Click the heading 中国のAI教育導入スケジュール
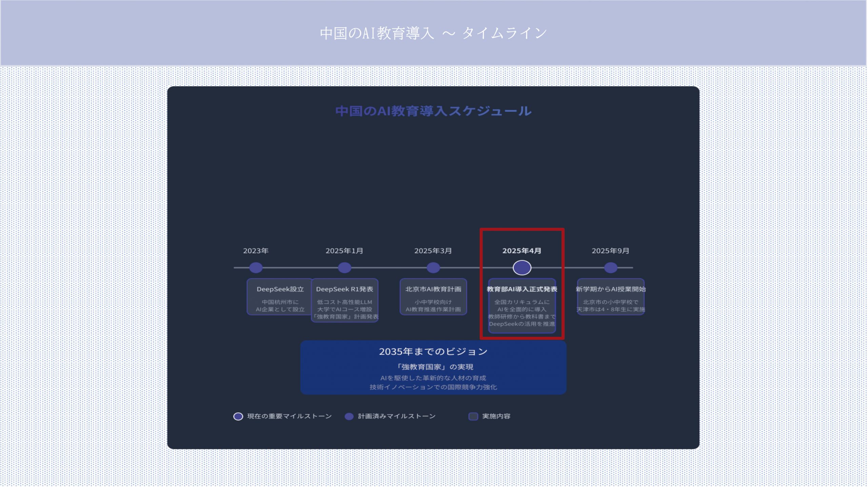868x487 pixels. (433, 111)
